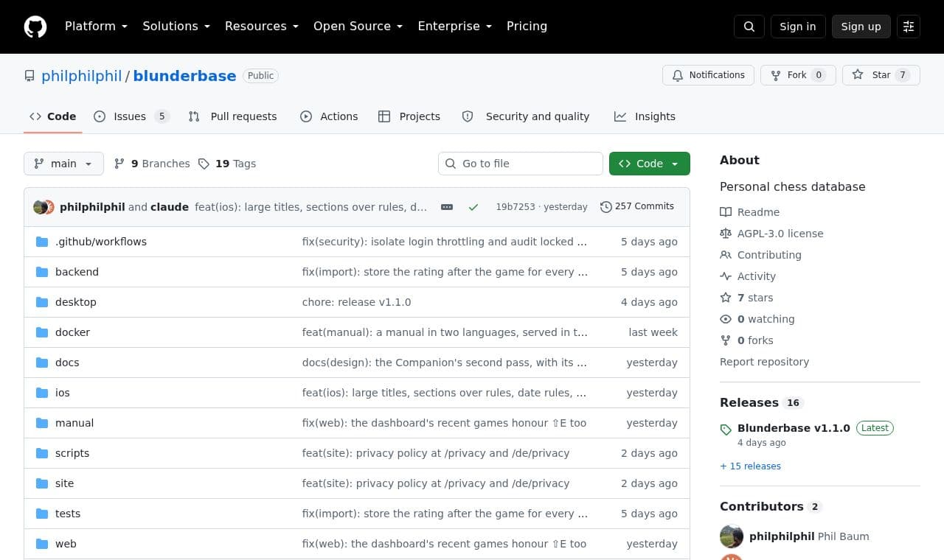Open the search magnifier icon

(x=749, y=27)
